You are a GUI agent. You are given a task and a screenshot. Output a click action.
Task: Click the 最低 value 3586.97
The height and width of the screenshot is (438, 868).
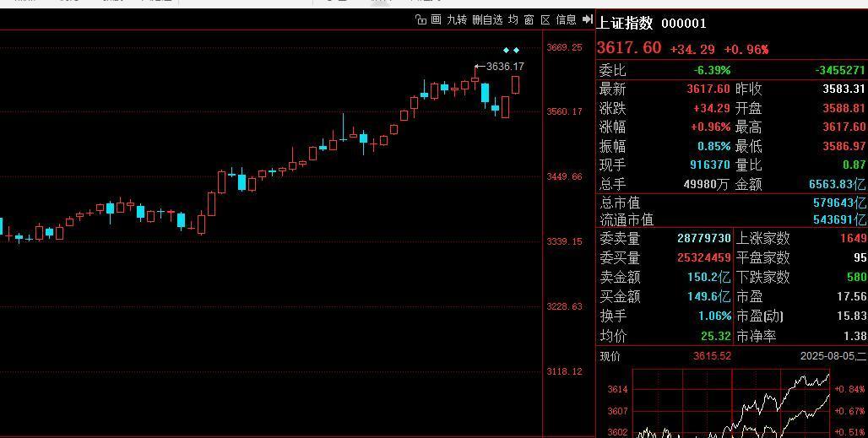tap(844, 147)
